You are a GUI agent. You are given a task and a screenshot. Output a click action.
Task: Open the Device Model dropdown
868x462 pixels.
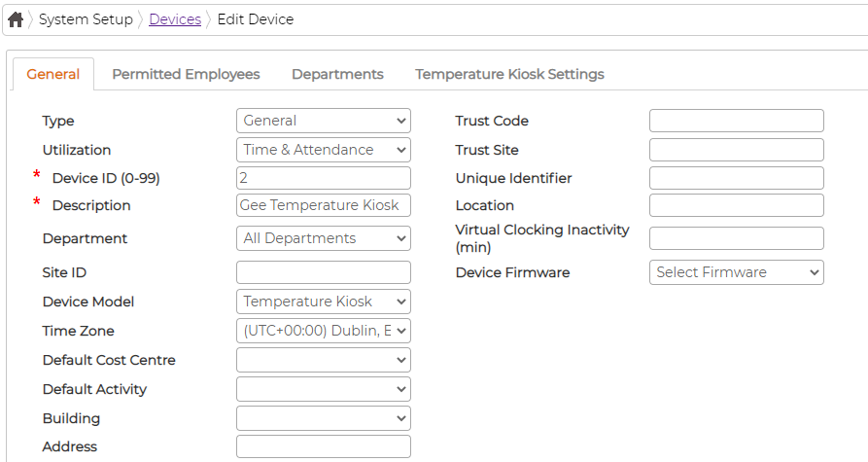[324, 302]
